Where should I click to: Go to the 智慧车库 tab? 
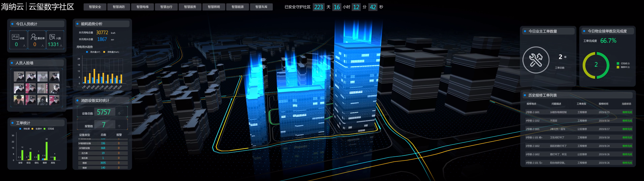[261, 7]
